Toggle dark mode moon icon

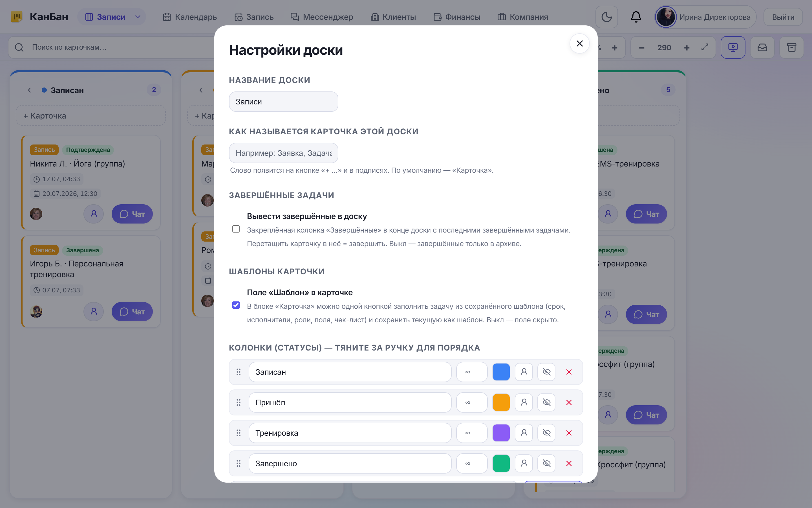[607, 17]
